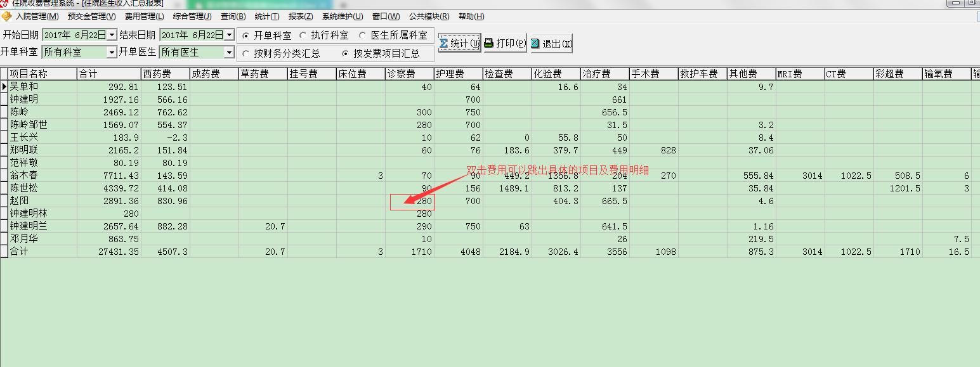Open the 入院管理 menu
Viewport: 980px width, 367px height.
click(x=37, y=16)
